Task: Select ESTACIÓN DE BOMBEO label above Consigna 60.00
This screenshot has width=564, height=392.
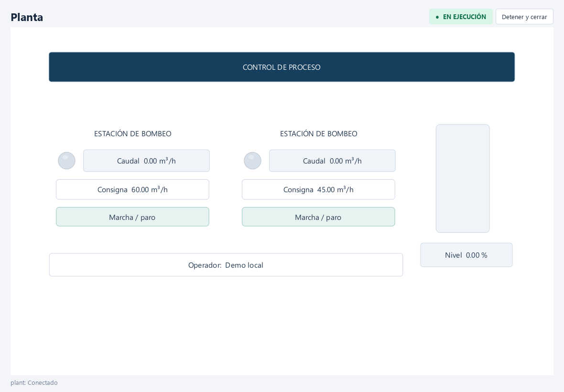Action: 133,134
